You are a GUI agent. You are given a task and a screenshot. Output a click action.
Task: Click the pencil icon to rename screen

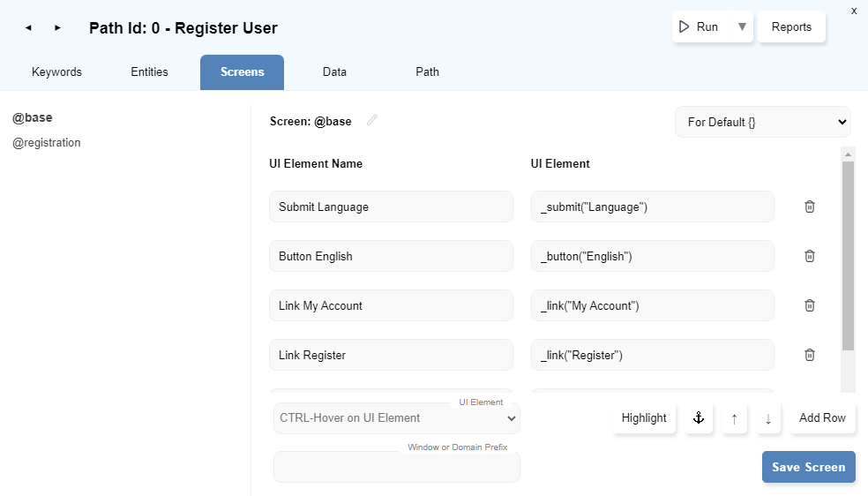(372, 121)
